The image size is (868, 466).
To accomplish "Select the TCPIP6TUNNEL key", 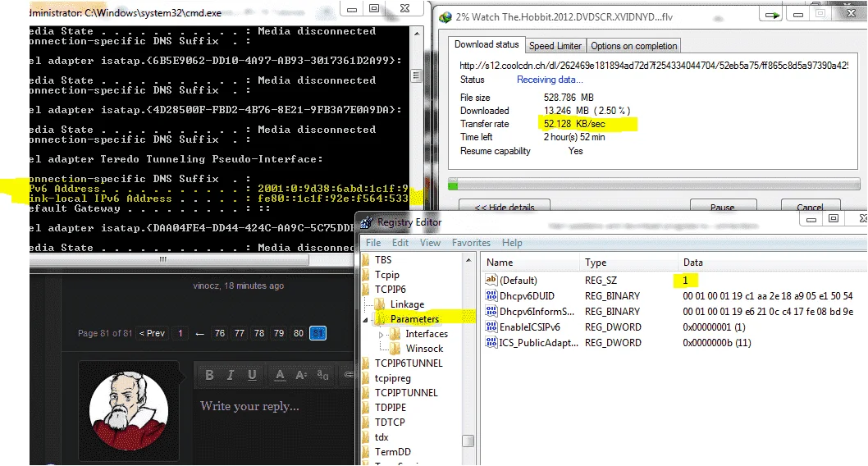I will pos(409,363).
